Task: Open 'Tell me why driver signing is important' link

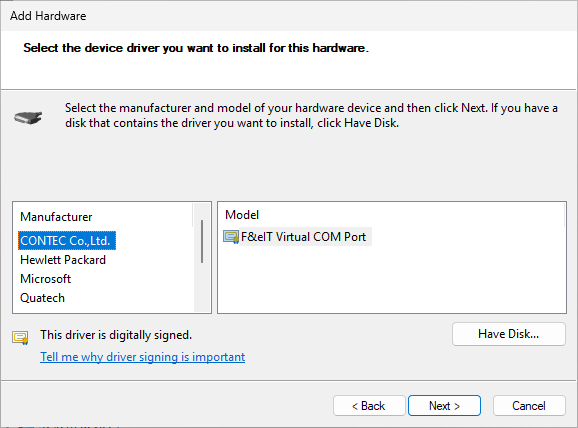Action: [143, 357]
